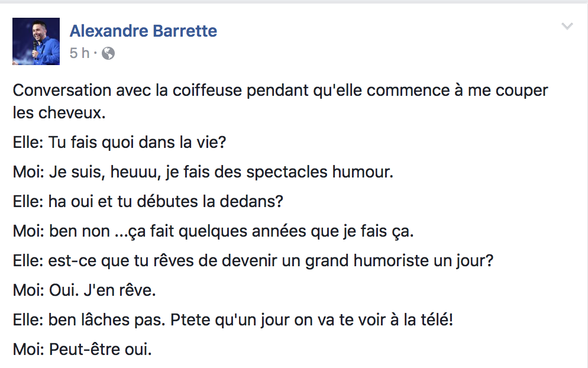Select the 'ben lâches pas' line
Viewport: 588px width, 368px height.
pos(233,320)
